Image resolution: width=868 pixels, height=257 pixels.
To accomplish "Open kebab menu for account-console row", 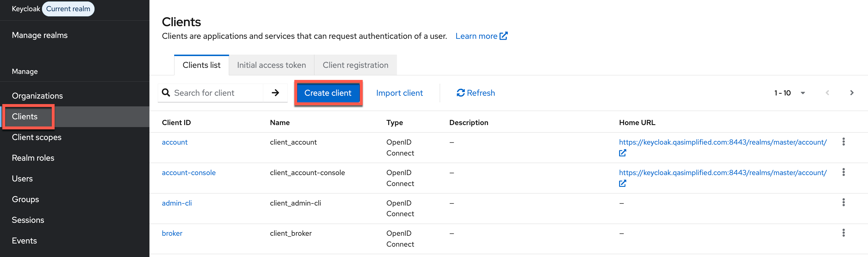I will coord(843,172).
